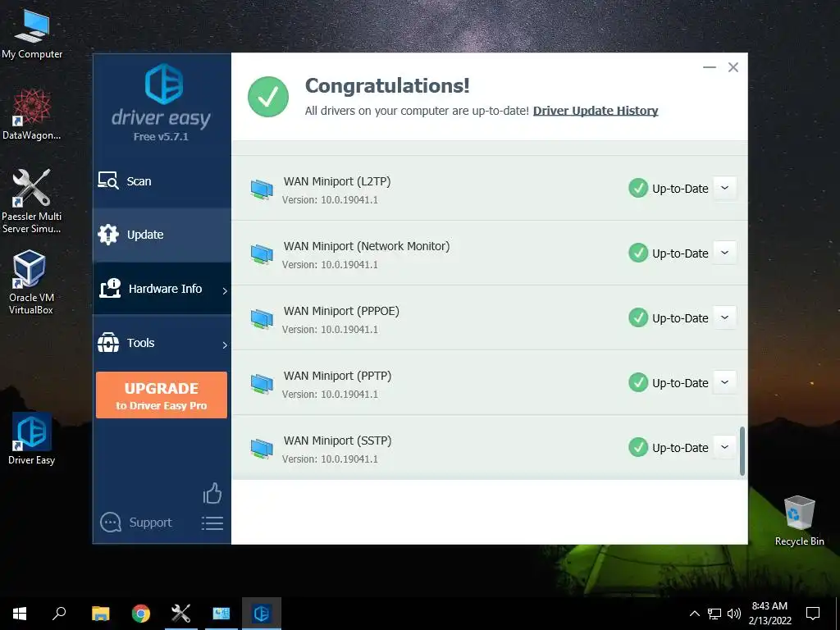840x630 pixels.
Task: Switch to the Scan section
Action: pos(162,181)
